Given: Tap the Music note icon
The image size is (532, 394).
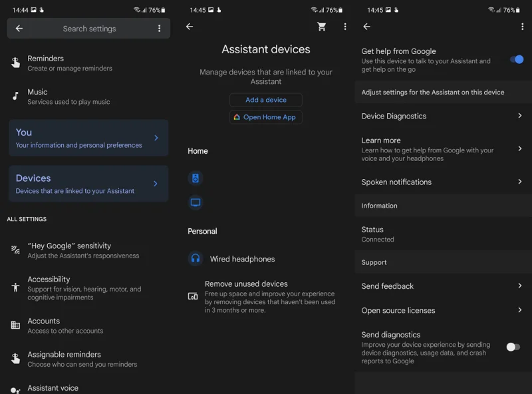Looking at the screenshot, I should (15, 96).
